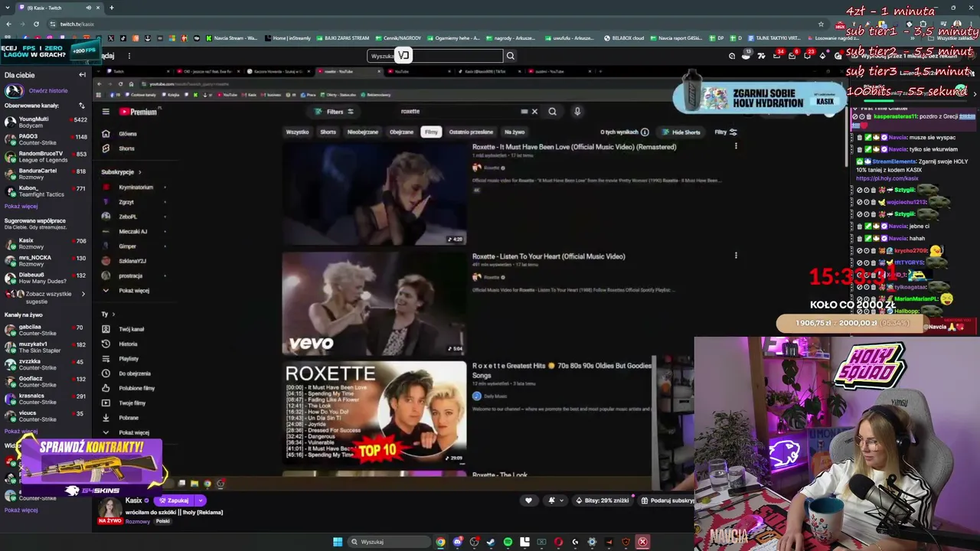Bookmark this page with the star icon

(x=821, y=24)
